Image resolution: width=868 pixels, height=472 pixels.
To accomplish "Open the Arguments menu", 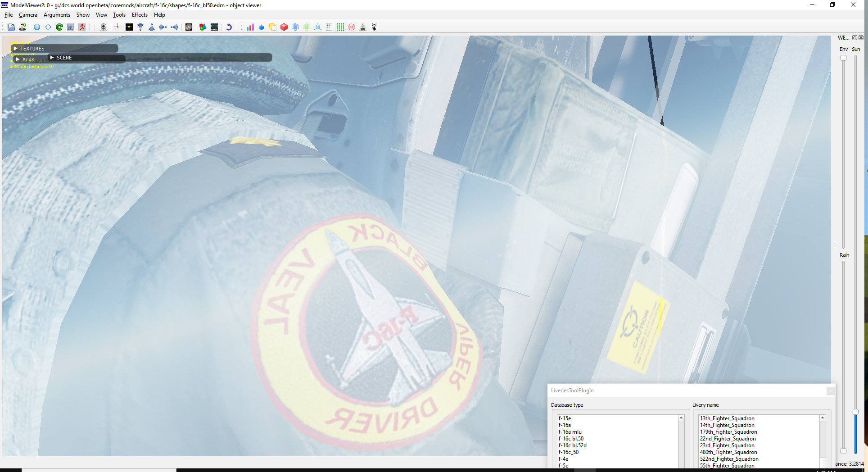I will coord(57,15).
